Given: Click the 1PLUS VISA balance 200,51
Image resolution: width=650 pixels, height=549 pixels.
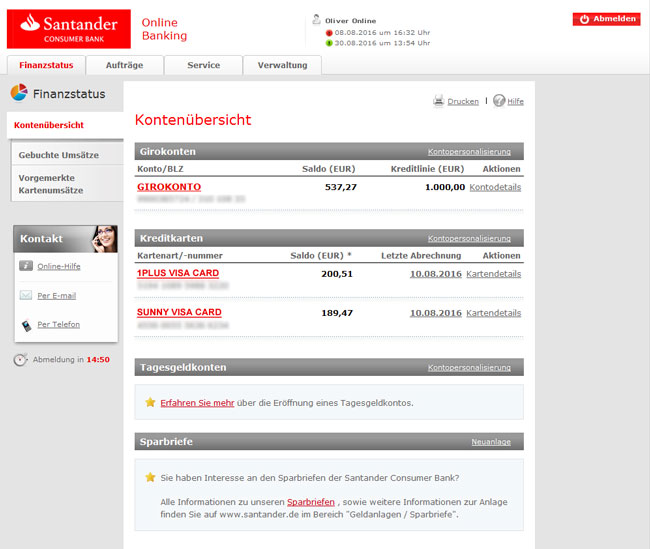Looking at the screenshot, I should (337, 274).
